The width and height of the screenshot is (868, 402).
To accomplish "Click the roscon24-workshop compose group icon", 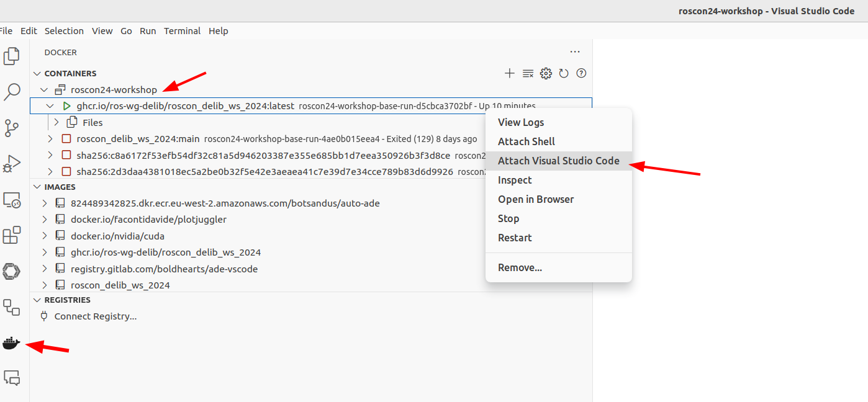I will (x=60, y=90).
